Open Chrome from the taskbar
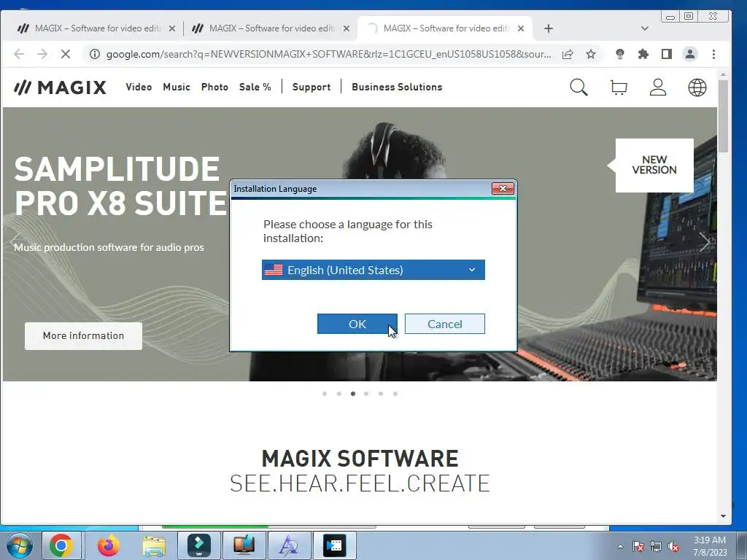Image resolution: width=747 pixels, height=560 pixels. (x=61, y=545)
